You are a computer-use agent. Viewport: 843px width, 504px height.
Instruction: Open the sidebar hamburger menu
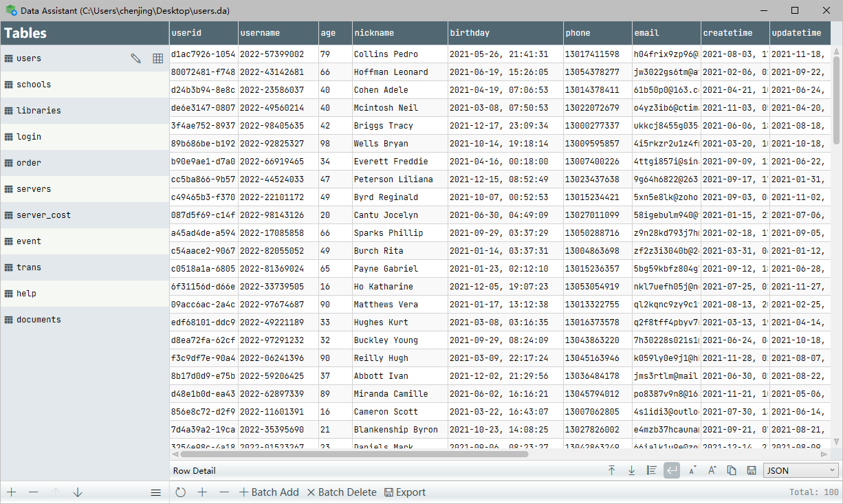(x=156, y=492)
